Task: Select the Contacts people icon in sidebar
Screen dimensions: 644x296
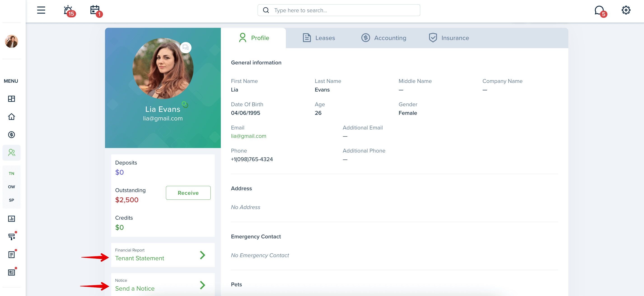Action: click(x=12, y=153)
